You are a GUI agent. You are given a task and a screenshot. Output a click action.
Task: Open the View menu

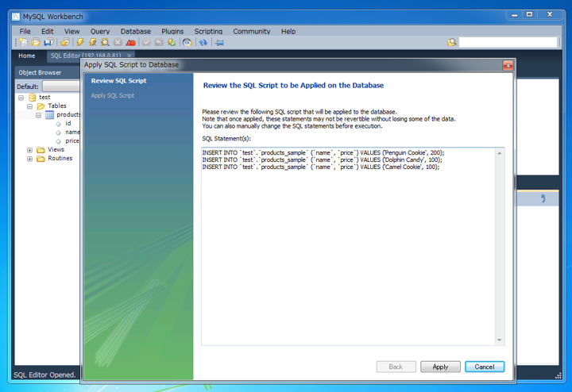tap(71, 31)
